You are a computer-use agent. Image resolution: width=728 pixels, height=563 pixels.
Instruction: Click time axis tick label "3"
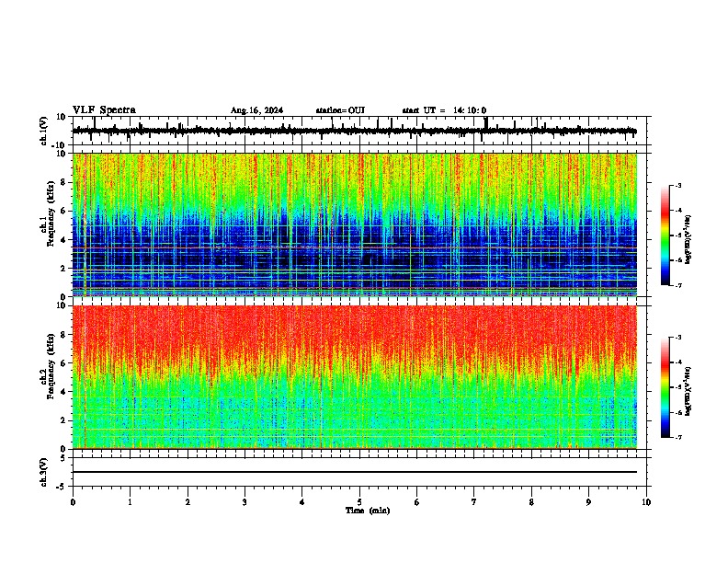coord(245,502)
